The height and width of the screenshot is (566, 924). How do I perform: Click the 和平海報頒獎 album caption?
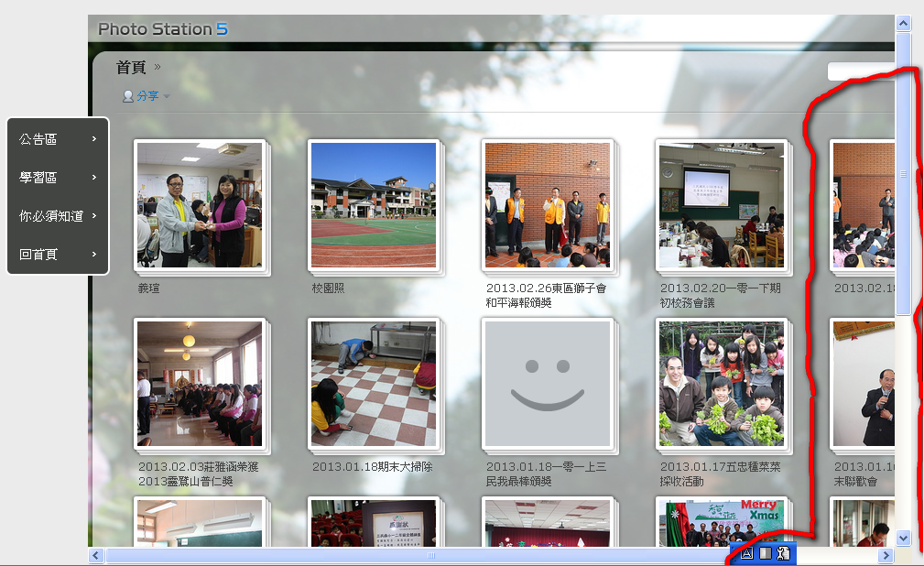click(518, 303)
